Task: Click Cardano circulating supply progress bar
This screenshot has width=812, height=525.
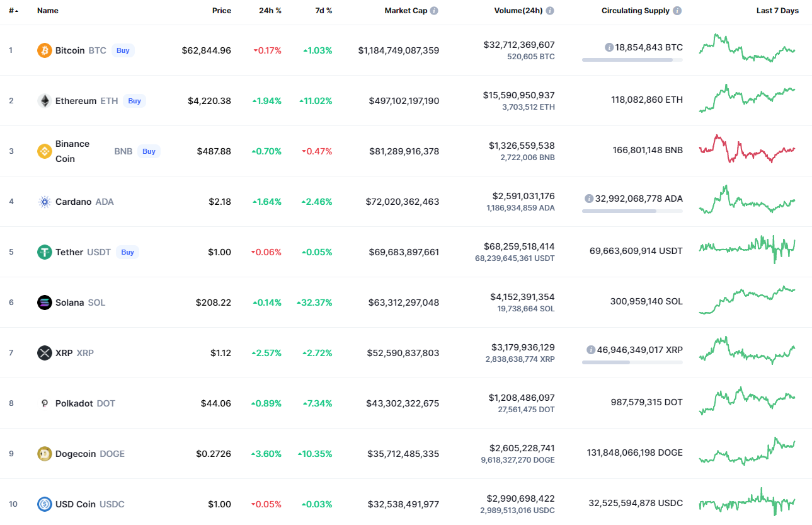Action: tap(632, 211)
